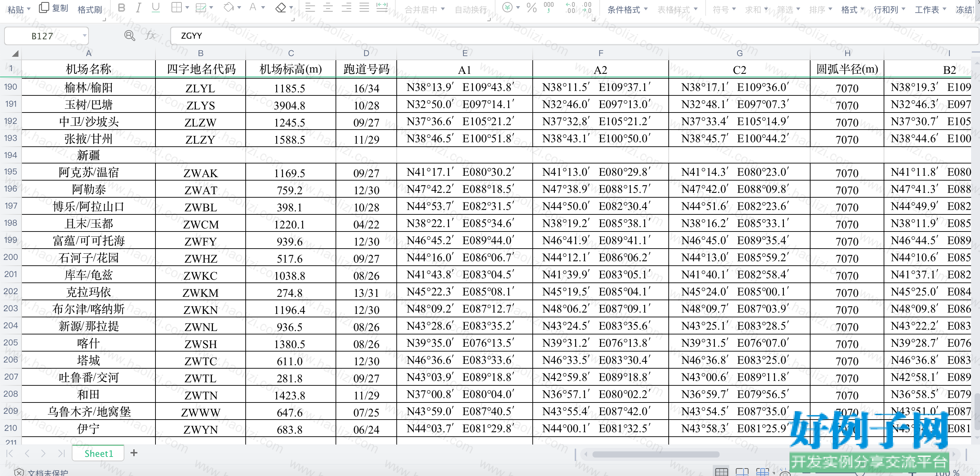Click the fx insert function icon
Image resolution: width=980 pixels, height=476 pixels.
click(151, 36)
